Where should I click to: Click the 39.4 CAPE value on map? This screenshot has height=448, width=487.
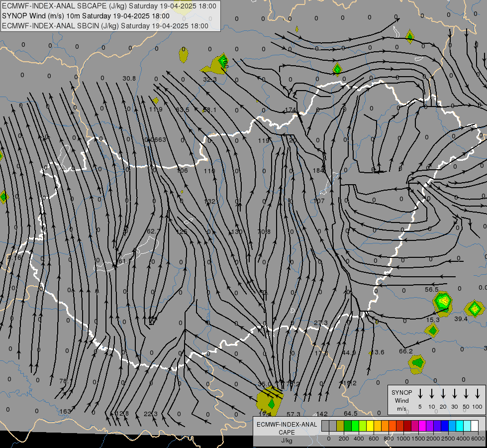(x=461, y=319)
